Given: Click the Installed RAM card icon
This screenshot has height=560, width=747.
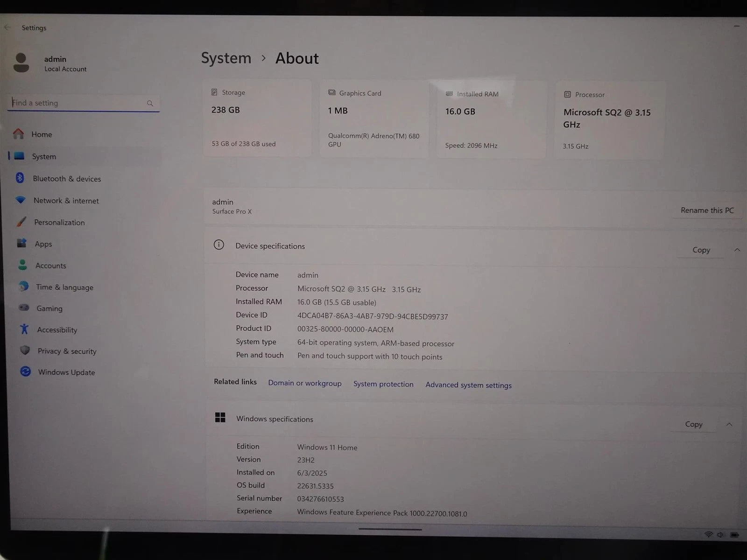Looking at the screenshot, I should click(x=449, y=94).
